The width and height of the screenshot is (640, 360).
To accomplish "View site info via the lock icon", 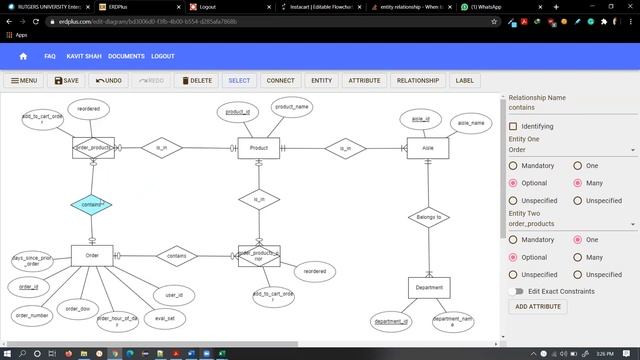I will pos(52,22).
